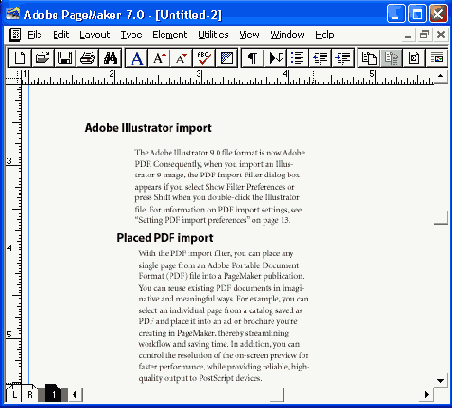Click the page icons scroll-left arrow
452x408 pixels.
[75, 395]
